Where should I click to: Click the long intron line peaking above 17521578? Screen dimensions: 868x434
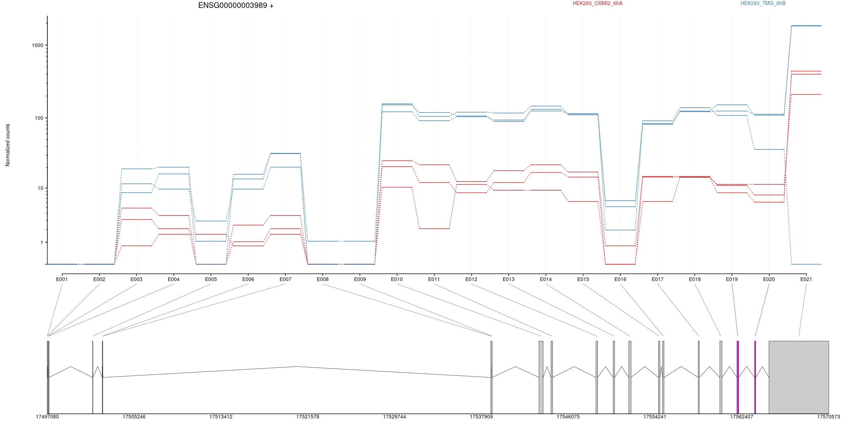pyautogui.click(x=297, y=372)
